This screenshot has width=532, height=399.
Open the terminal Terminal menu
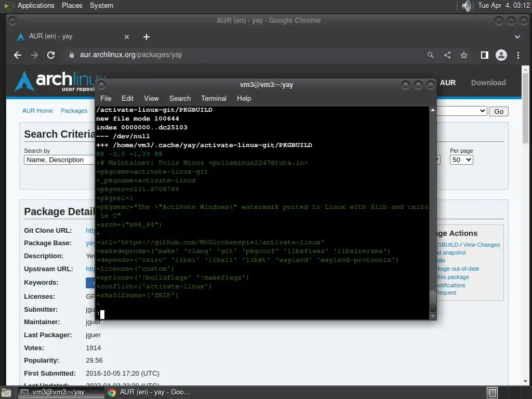click(214, 98)
